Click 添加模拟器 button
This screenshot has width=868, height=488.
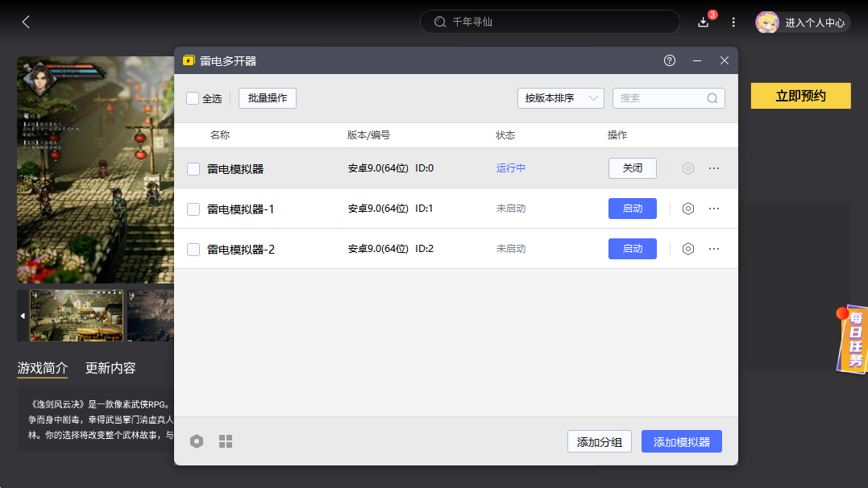point(682,441)
